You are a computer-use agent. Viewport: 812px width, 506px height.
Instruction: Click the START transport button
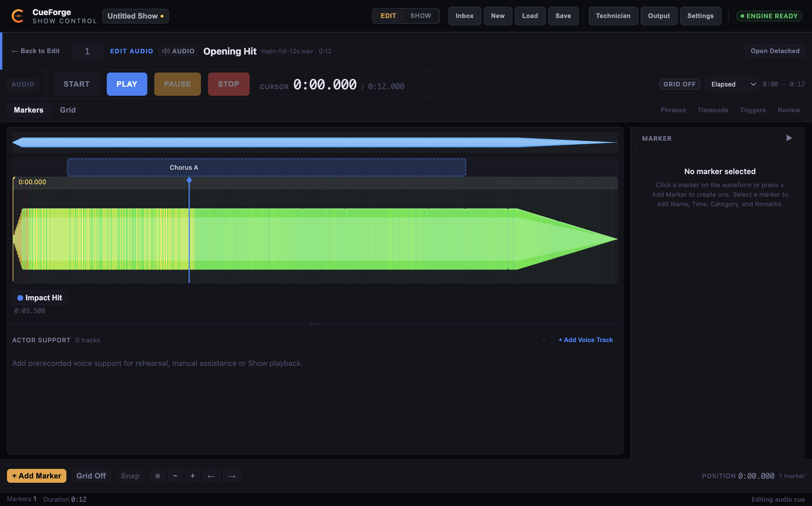(x=77, y=84)
